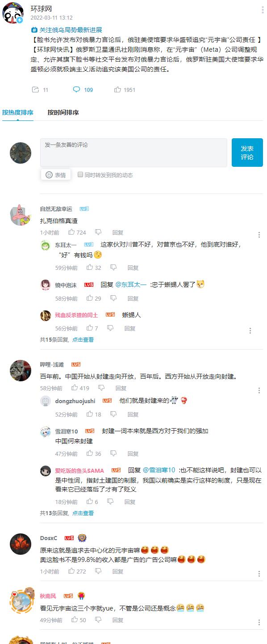The height and width of the screenshot is (644, 267).
Task: Open the 表情 emoji picker
Action: click(56, 175)
